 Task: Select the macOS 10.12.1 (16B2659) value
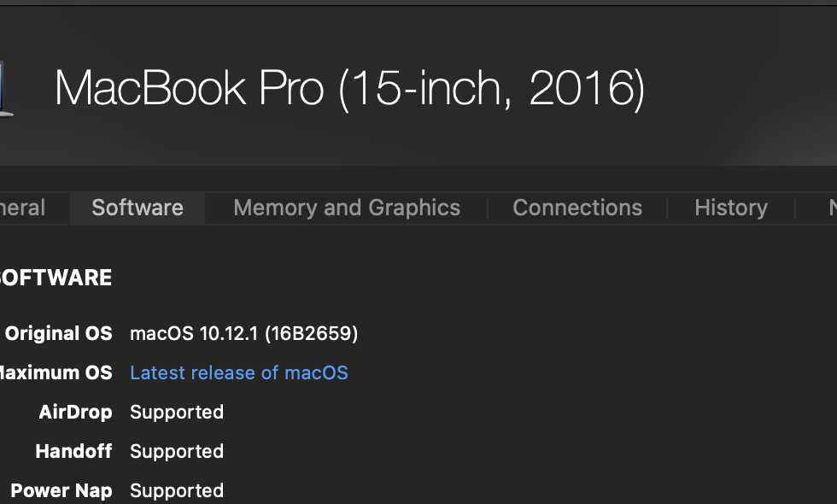[243, 333]
